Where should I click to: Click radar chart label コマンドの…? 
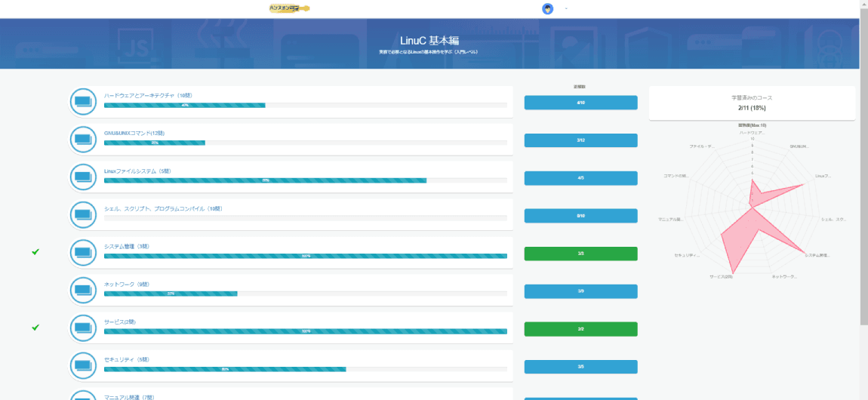tap(676, 176)
